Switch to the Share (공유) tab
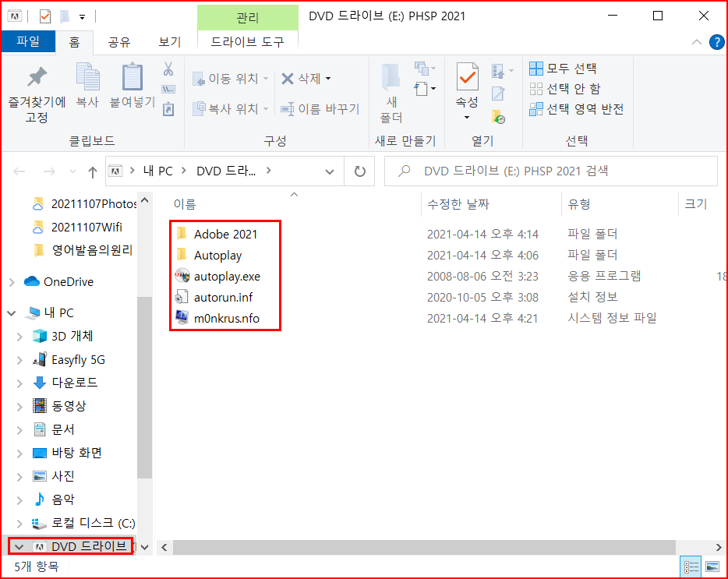This screenshot has width=728, height=579. [x=119, y=42]
